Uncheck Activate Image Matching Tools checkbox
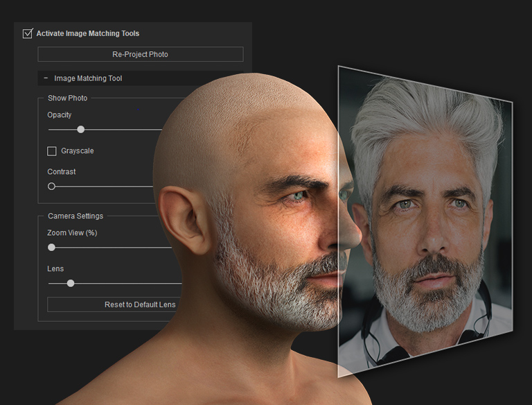 pyautogui.click(x=28, y=33)
